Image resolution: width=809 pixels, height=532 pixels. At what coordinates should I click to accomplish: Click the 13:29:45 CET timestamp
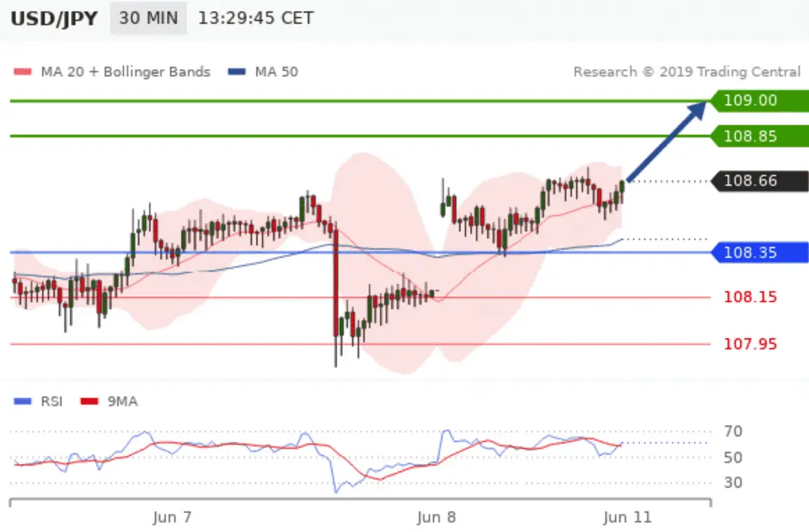(x=255, y=18)
